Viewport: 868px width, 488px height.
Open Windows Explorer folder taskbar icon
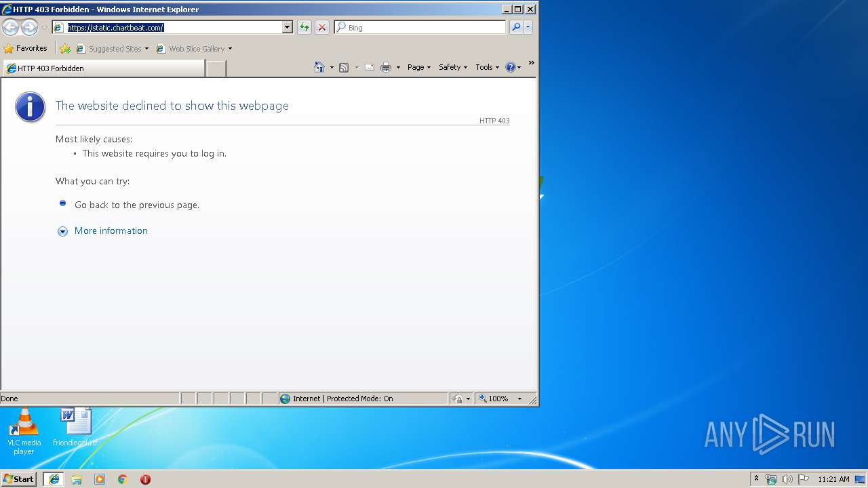click(x=77, y=479)
